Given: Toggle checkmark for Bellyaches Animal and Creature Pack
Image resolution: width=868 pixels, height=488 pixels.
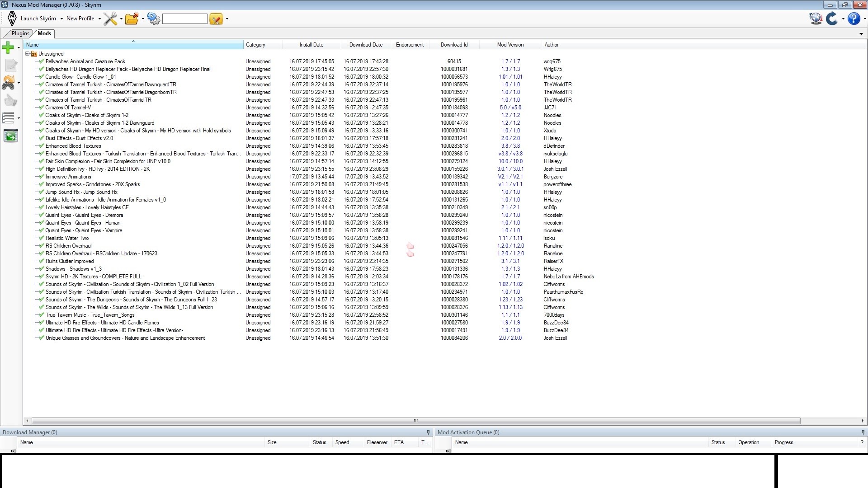Looking at the screenshot, I should click(41, 61).
